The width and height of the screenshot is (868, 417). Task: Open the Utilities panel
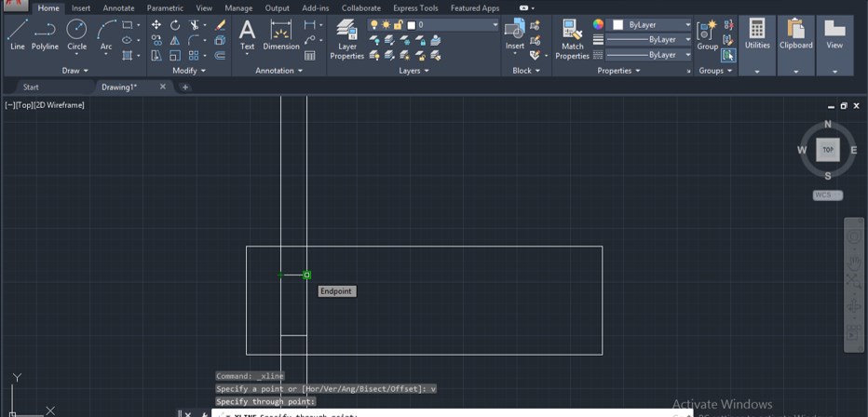[x=757, y=46]
